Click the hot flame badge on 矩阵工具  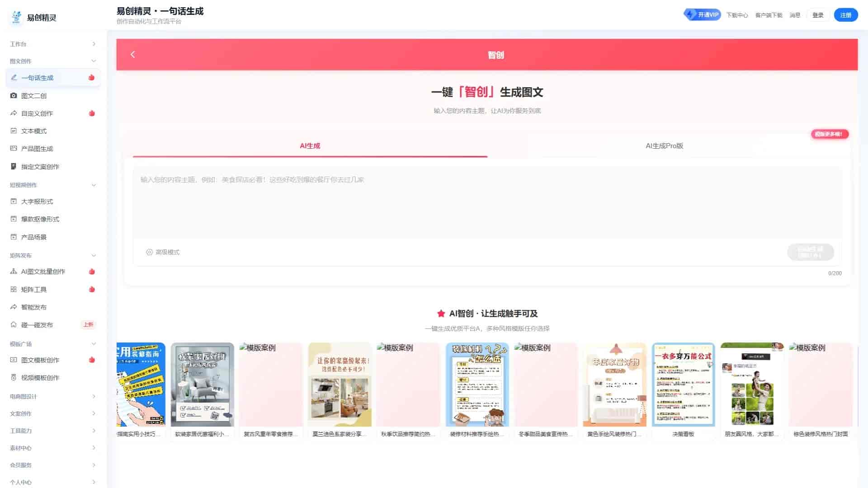pos(92,290)
